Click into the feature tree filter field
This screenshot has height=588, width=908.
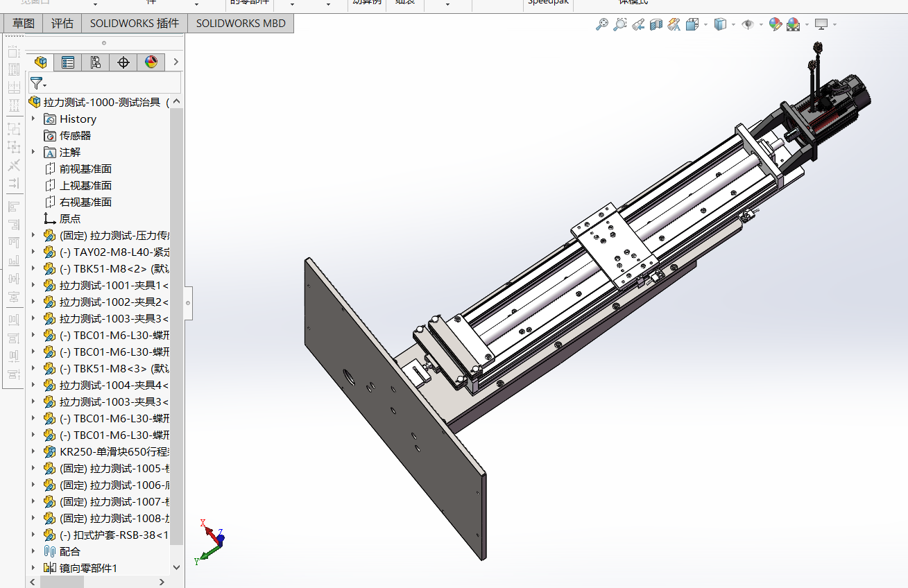coord(105,83)
